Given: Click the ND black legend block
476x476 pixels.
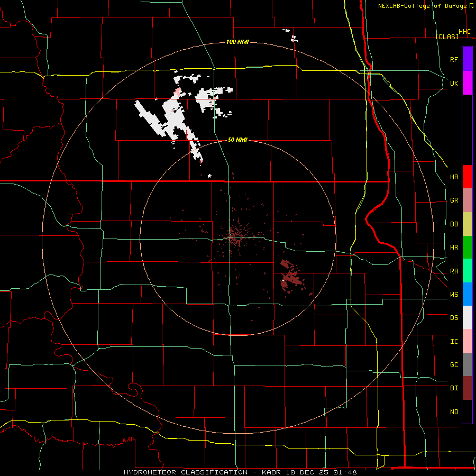Looking at the screenshot, I should click(x=467, y=411).
